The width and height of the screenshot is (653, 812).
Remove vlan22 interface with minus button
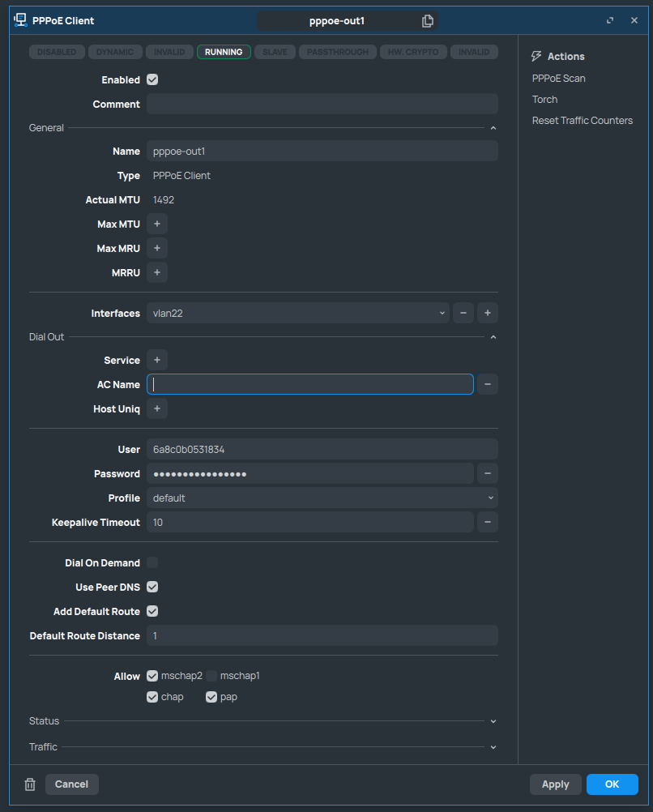pyautogui.click(x=463, y=313)
